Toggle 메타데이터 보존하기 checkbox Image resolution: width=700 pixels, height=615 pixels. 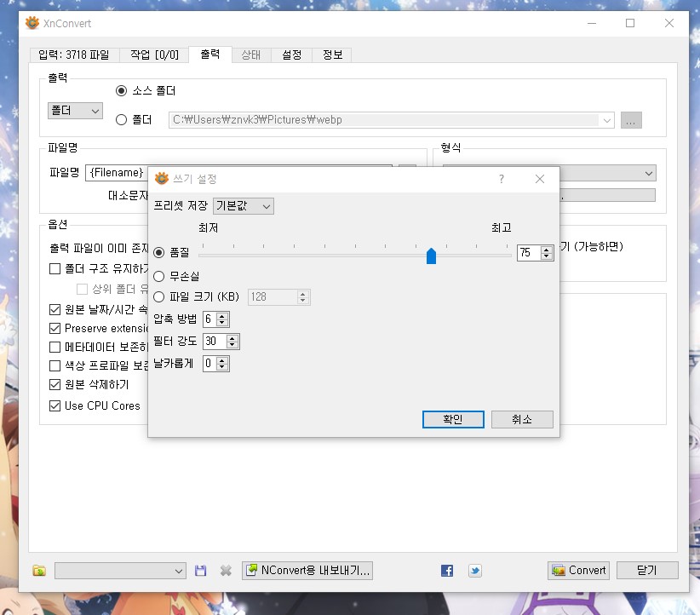click(55, 347)
